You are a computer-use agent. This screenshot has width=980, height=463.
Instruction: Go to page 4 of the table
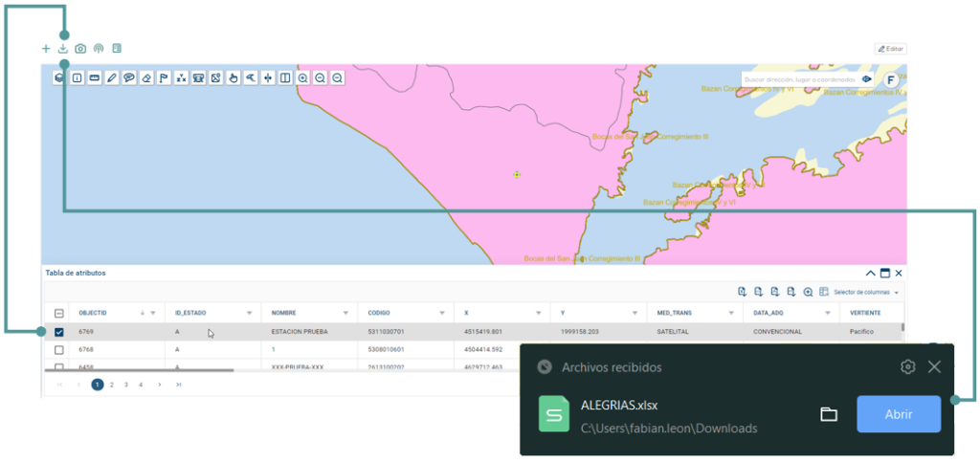[x=141, y=385]
